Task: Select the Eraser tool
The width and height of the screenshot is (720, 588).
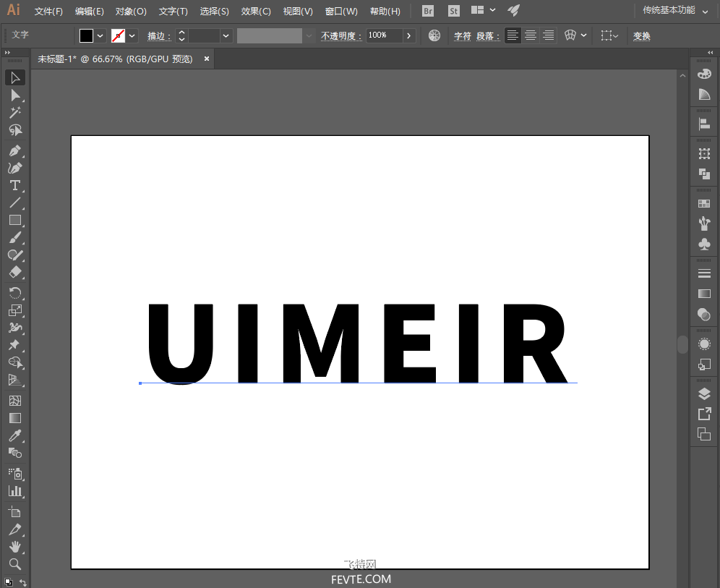Action: [14, 273]
